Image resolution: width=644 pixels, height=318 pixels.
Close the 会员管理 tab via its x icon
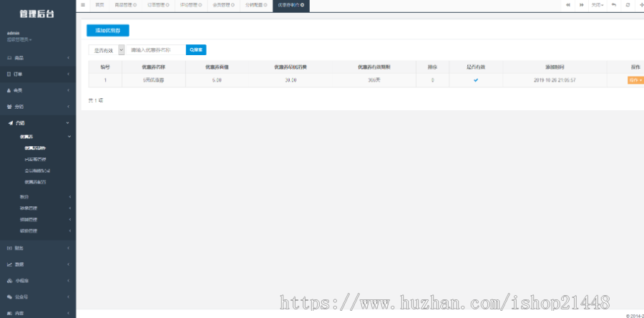click(233, 5)
